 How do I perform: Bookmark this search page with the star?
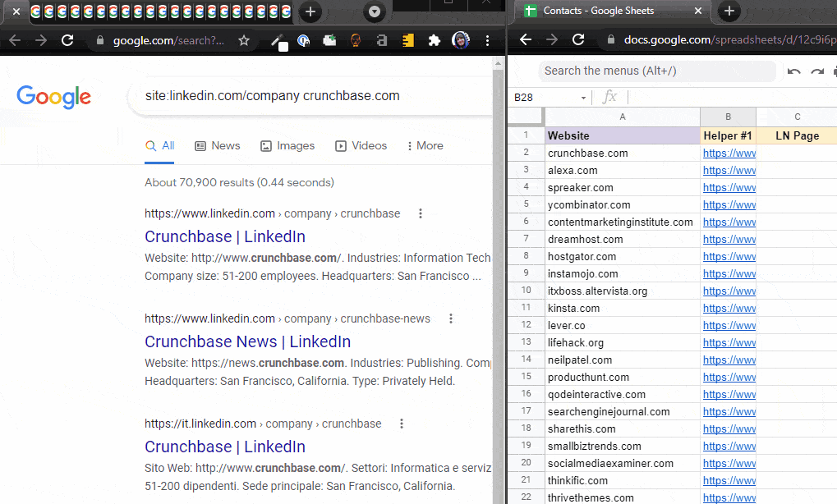[244, 40]
